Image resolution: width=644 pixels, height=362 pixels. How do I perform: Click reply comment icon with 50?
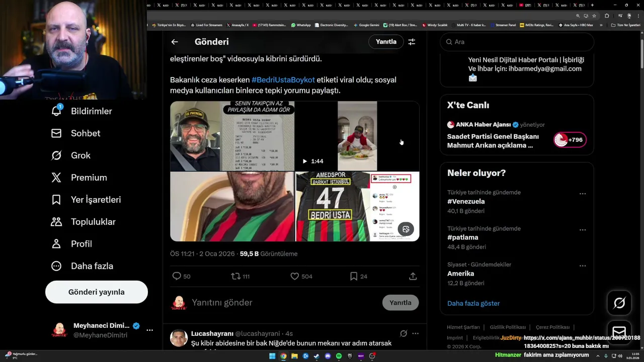tap(181, 276)
